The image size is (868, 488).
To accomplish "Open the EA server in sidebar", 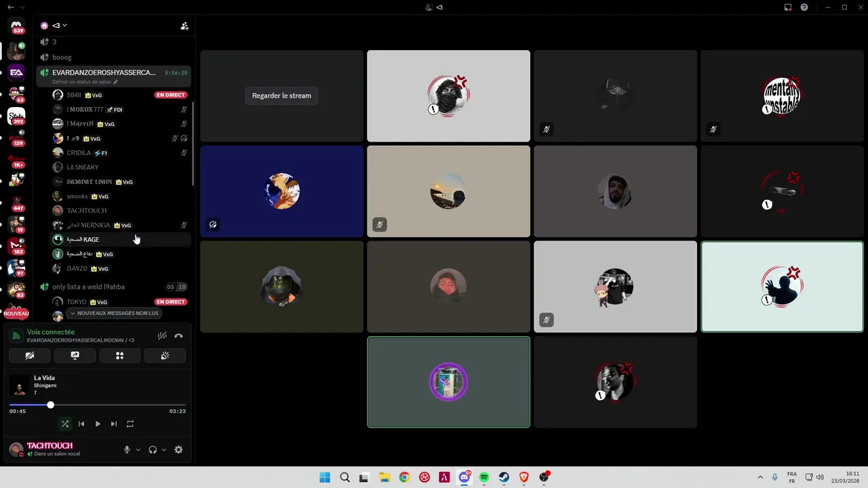I will click(16, 73).
